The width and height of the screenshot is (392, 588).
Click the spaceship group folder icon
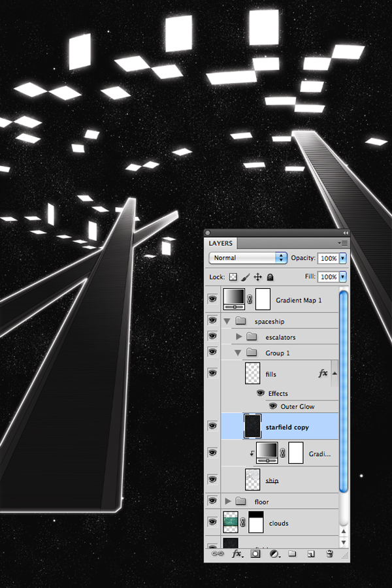tap(240, 321)
